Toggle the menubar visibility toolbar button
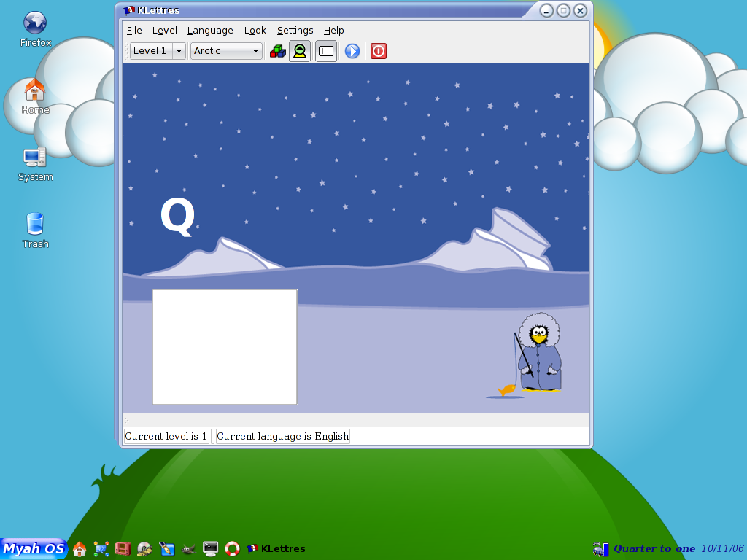747x560 pixels. pyautogui.click(x=326, y=51)
